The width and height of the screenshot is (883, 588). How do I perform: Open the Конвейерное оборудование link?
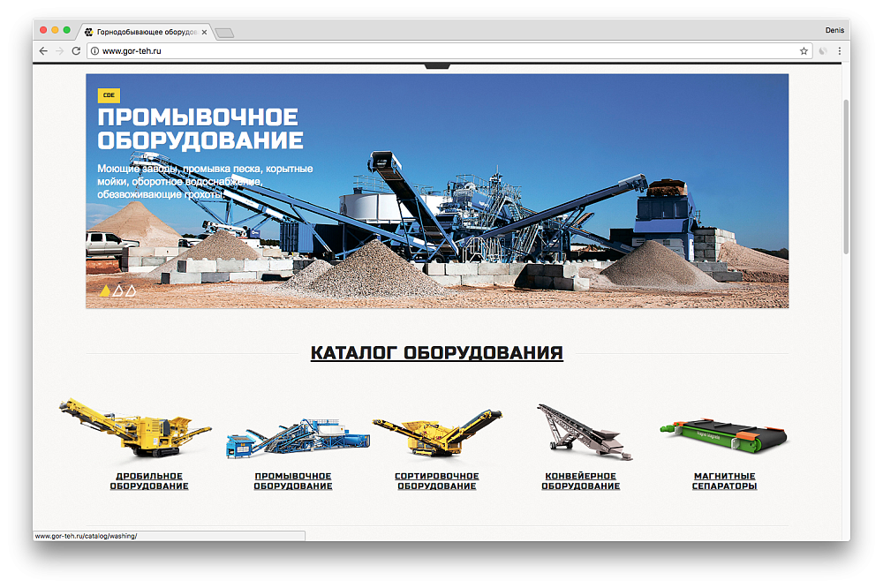581,481
